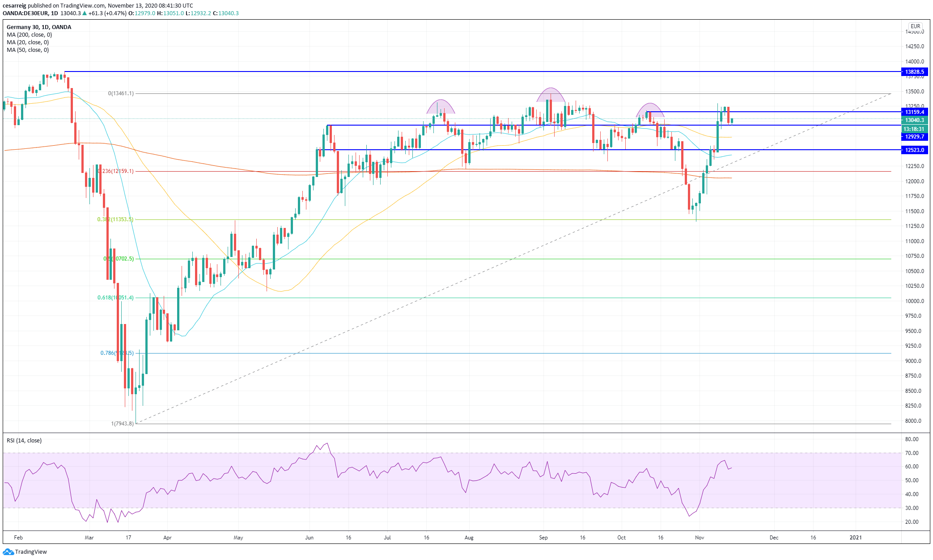The image size is (933, 560).
Task: Select the MA (200, close, 0) indicator legend
Action: click(29, 35)
